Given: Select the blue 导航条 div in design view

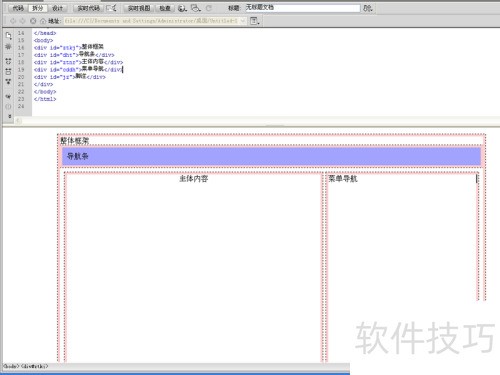Looking at the screenshot, I should tap(271, 156).
